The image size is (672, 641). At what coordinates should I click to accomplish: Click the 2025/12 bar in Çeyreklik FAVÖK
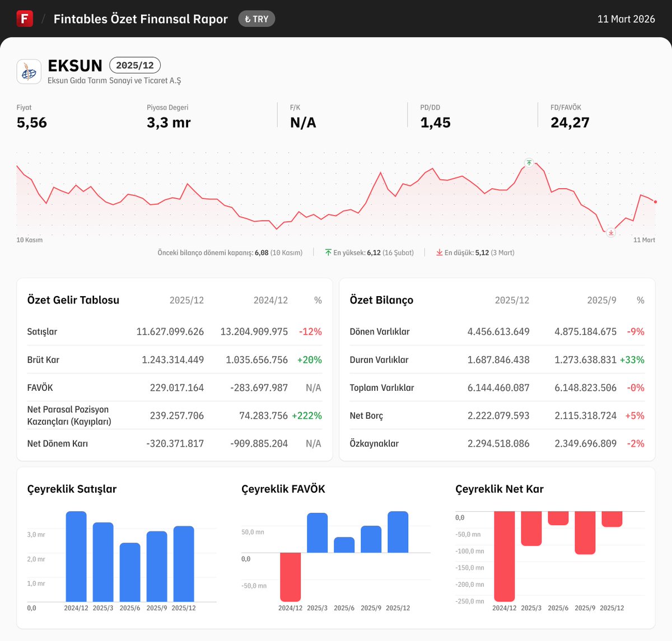tap(398, 532)
